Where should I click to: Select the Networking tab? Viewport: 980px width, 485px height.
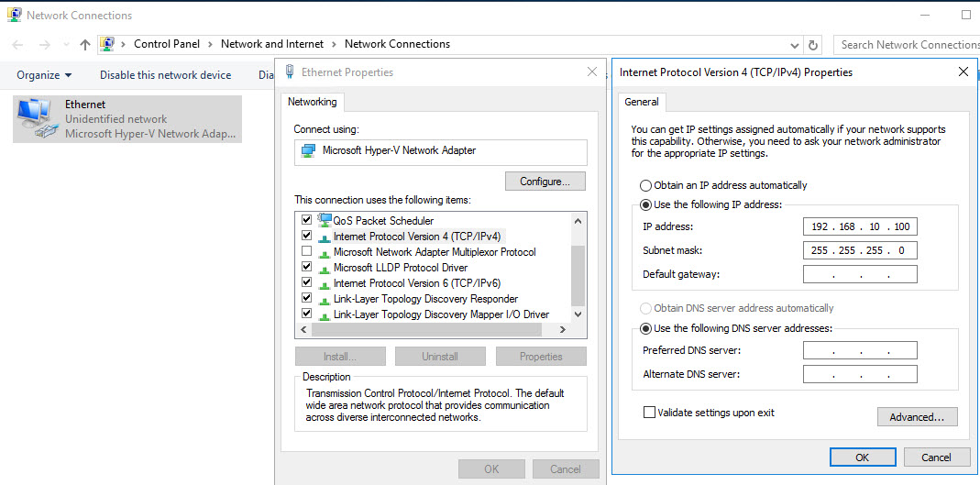[312, 102]
